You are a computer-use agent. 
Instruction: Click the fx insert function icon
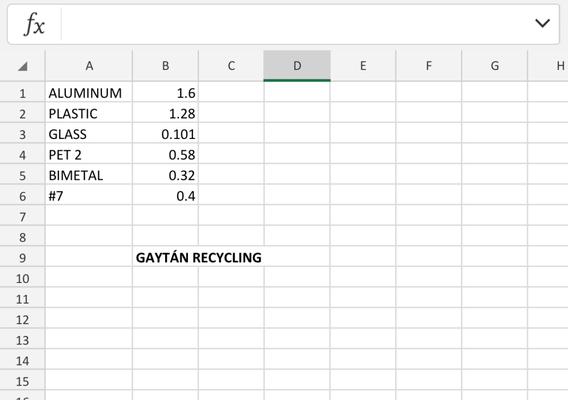(x=34, y=24)
